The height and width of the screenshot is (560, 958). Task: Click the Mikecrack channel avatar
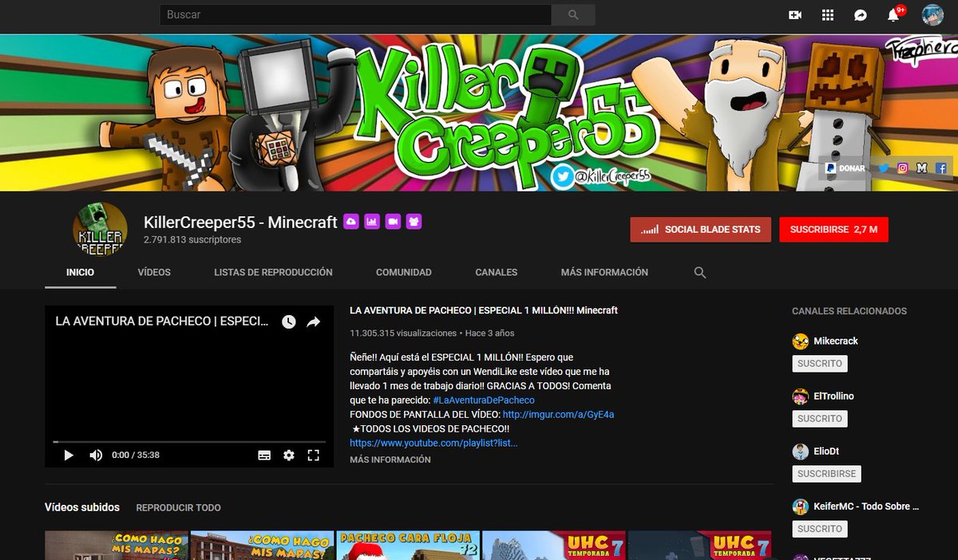coord(801,341)
